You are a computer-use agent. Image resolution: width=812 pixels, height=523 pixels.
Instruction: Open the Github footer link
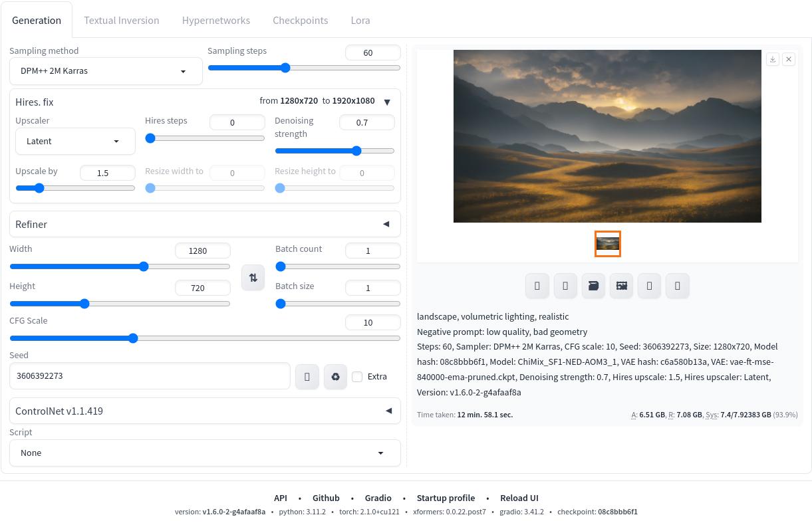[x=326, y=498]
